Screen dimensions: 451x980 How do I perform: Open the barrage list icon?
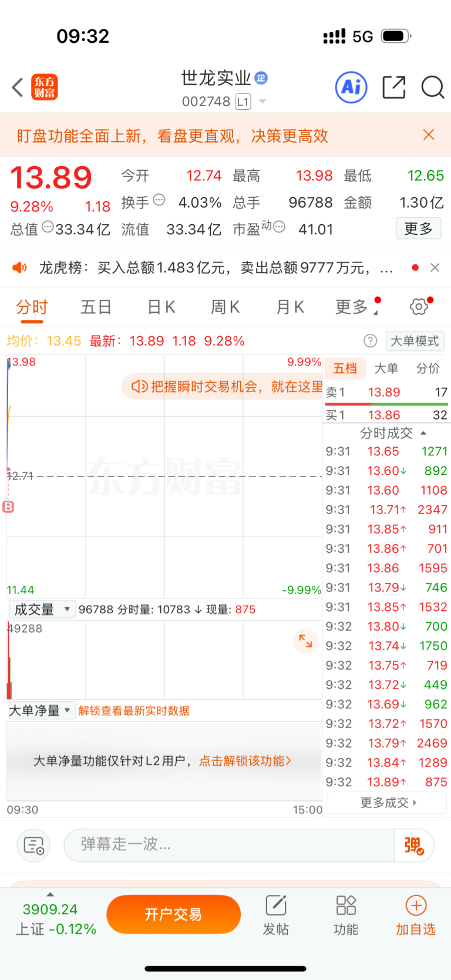(33, 846)
